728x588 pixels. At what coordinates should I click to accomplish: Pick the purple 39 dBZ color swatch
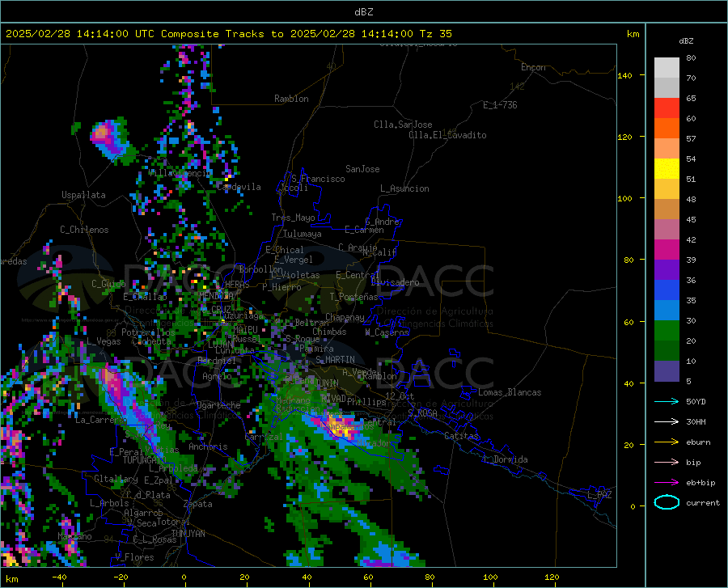click(x=667, y=270)
